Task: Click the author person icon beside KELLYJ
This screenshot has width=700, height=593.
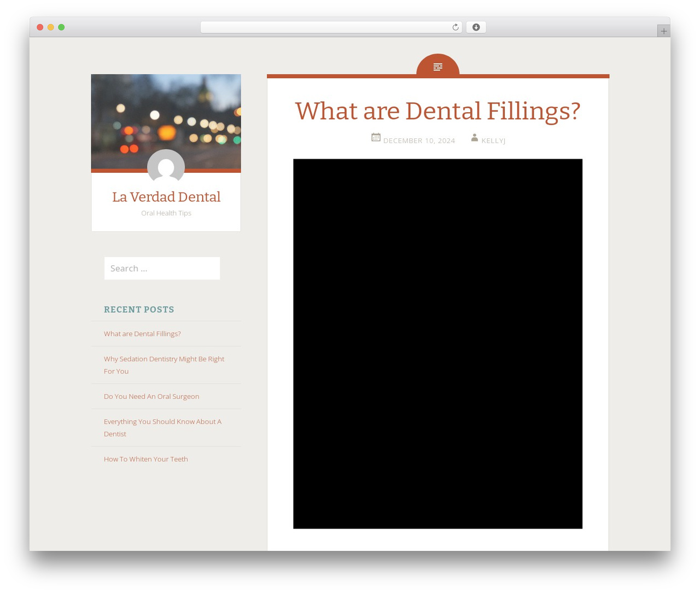Action: [475, 138]
